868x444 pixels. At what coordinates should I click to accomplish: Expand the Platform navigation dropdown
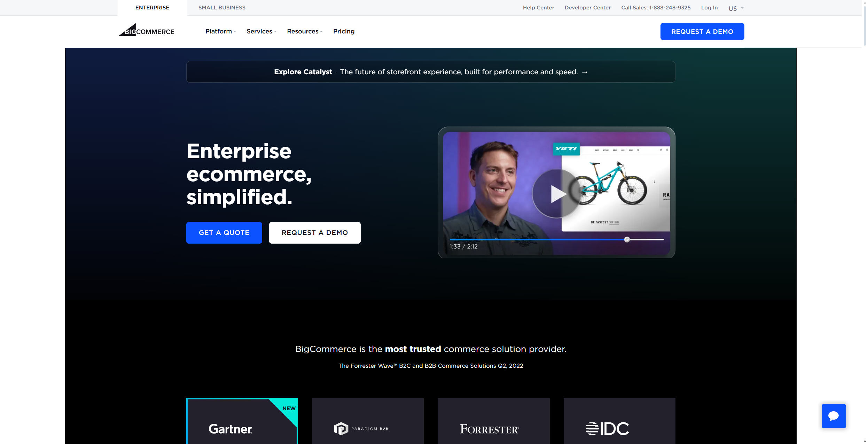click(220, 31)
